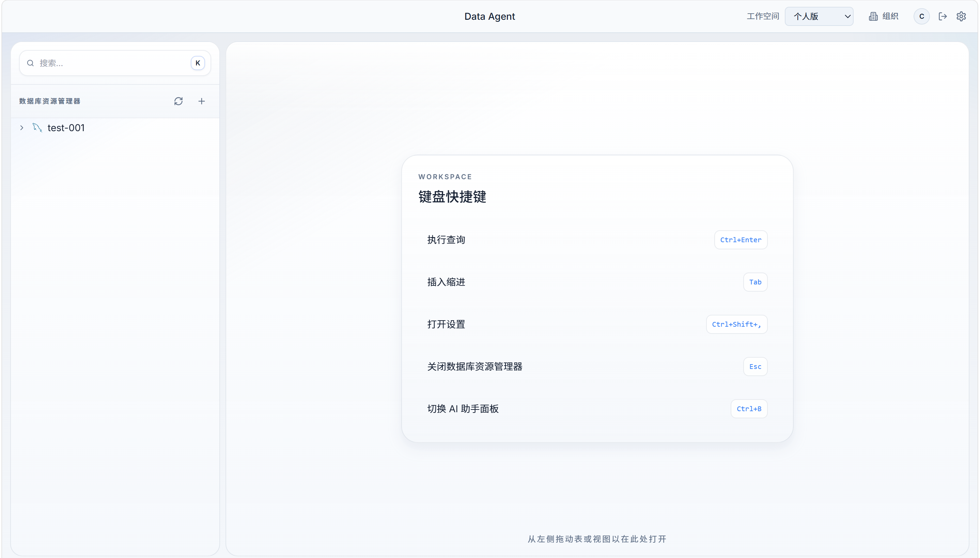The height and width of the screenshot is (558, 980).
Task: Click the 切换 AI 助手面板 label
Action: pos(463,408)
